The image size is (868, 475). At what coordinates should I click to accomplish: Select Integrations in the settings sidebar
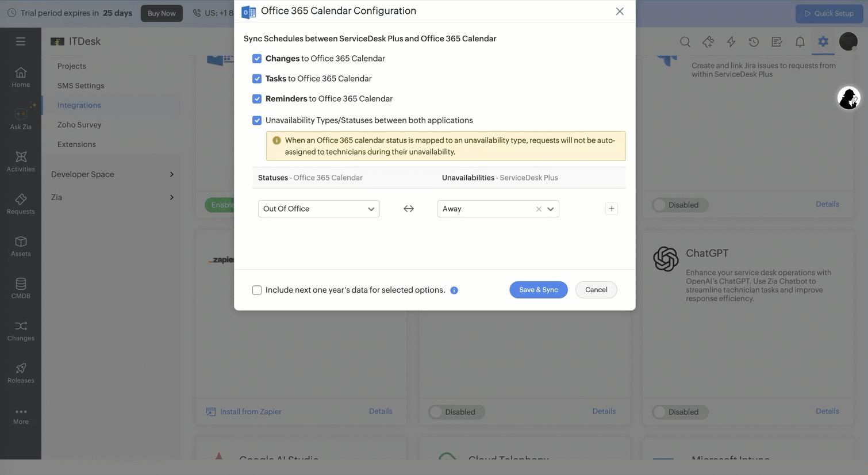click(x=79, y=105)
